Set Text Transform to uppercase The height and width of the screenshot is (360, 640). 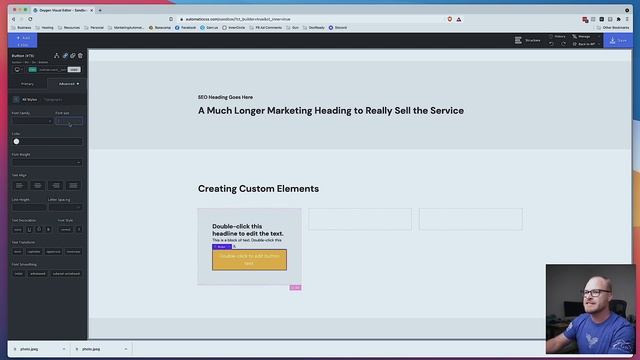pos(53,252)
